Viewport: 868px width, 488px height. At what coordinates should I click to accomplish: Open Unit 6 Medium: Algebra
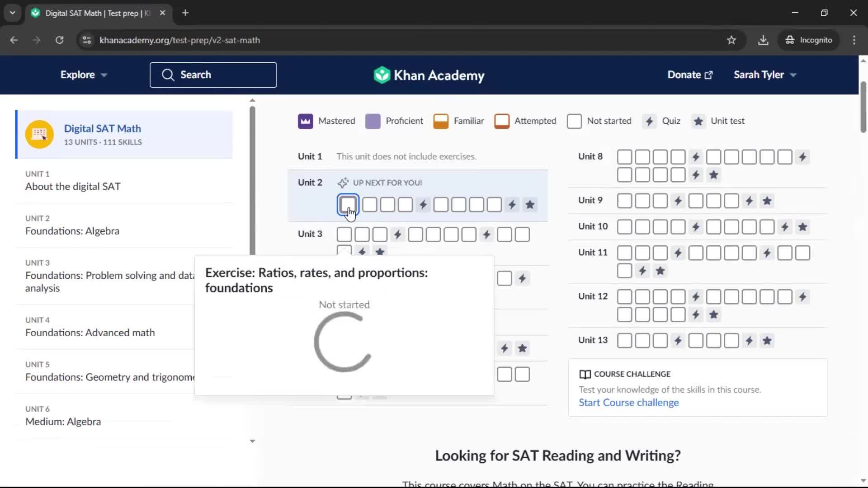tap(124, 416)
